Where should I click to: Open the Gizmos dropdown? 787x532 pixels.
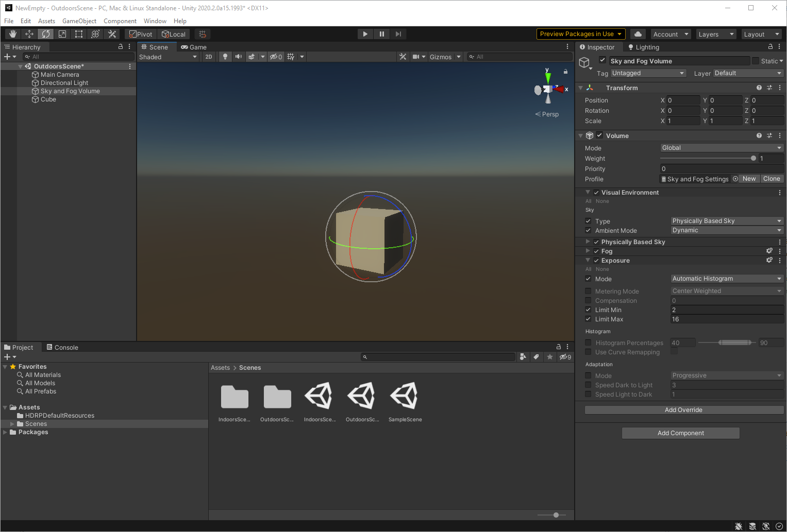(x=445, y=57)
